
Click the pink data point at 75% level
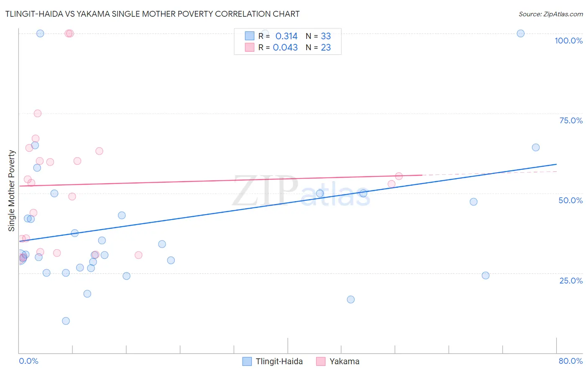click(38, 113)
